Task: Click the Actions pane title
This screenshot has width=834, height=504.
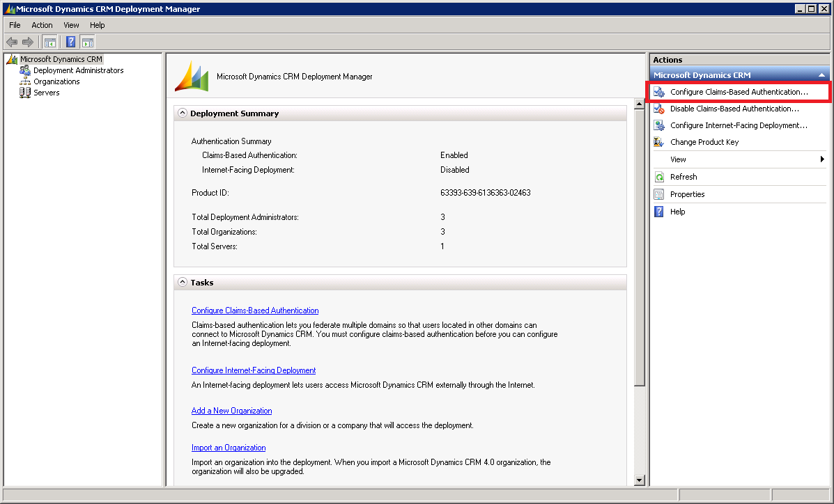Action: click(x=667, y=60)
